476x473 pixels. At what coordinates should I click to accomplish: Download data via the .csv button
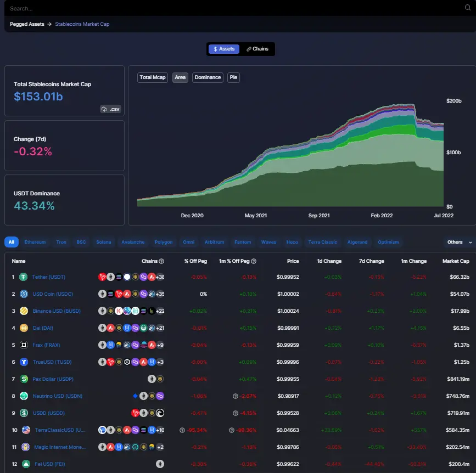click(111, 109)
